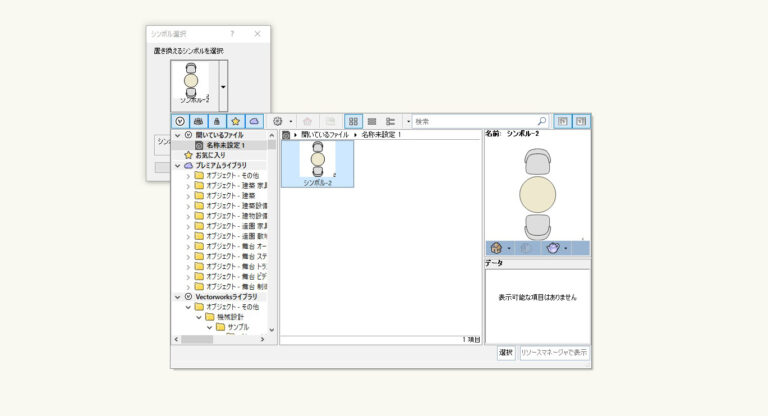Switch to thumbnail grid view
This screenshot has width=768, height=416.
(353, 121)
